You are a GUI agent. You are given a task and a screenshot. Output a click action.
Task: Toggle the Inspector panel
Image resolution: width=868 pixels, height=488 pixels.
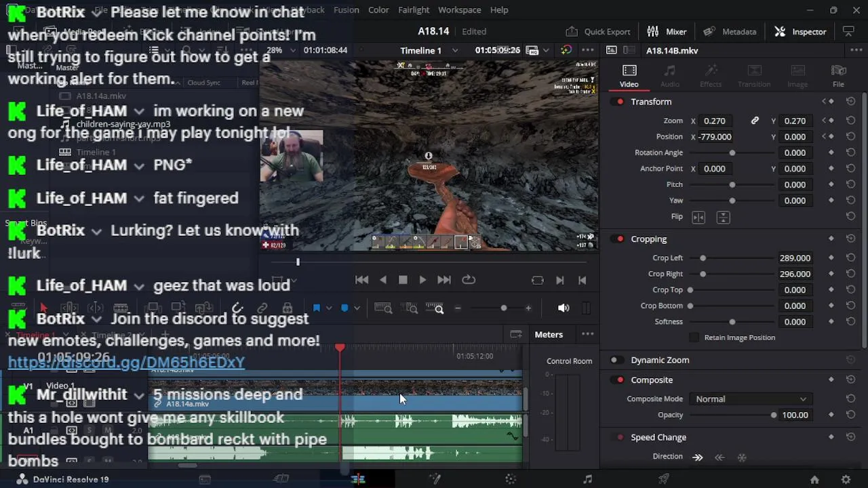pos(801,31)
